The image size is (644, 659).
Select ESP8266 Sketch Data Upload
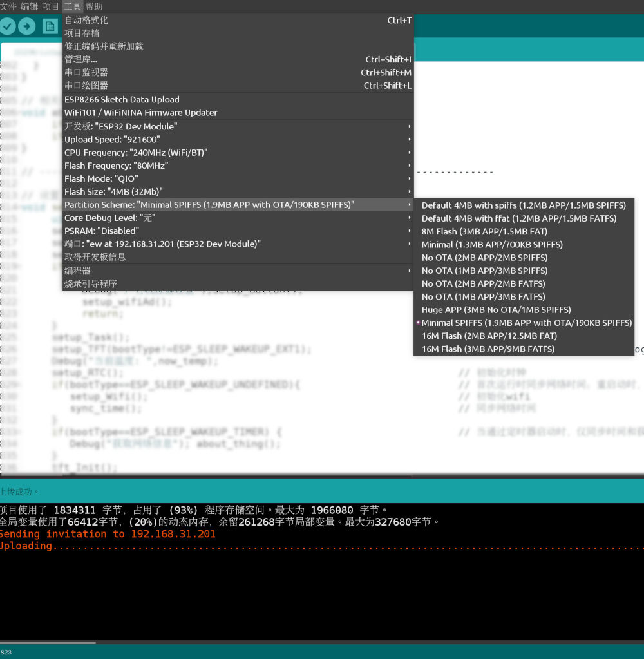[122, 100]
